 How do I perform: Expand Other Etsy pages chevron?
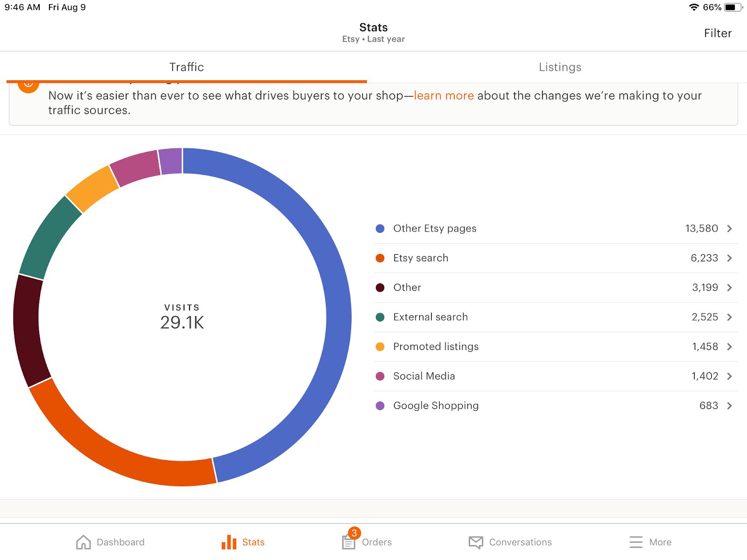point(730,229)
